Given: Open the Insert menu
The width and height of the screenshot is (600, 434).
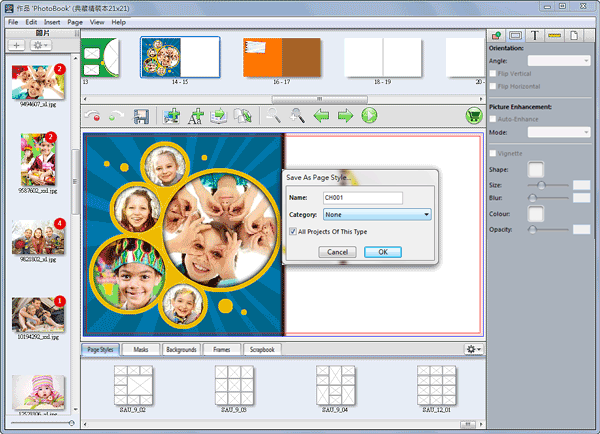Looking at the screenshot, I should click(52, 22).
